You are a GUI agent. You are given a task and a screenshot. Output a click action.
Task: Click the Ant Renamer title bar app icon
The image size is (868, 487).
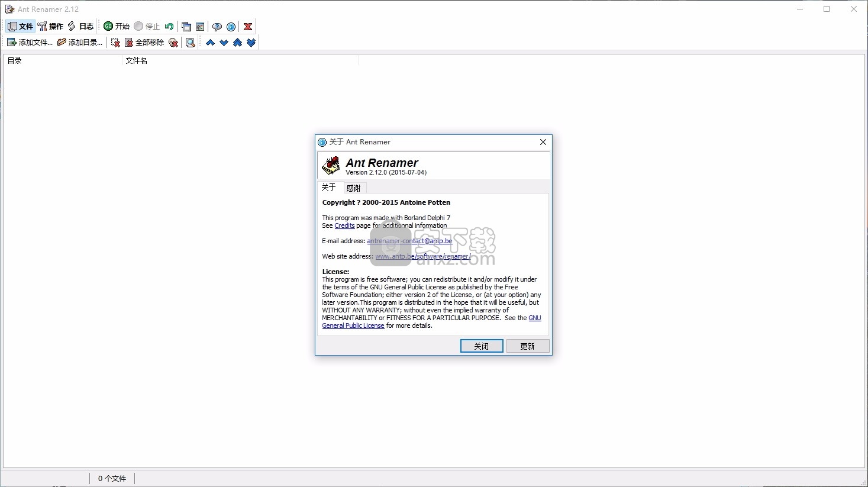[x=9, y=9]
